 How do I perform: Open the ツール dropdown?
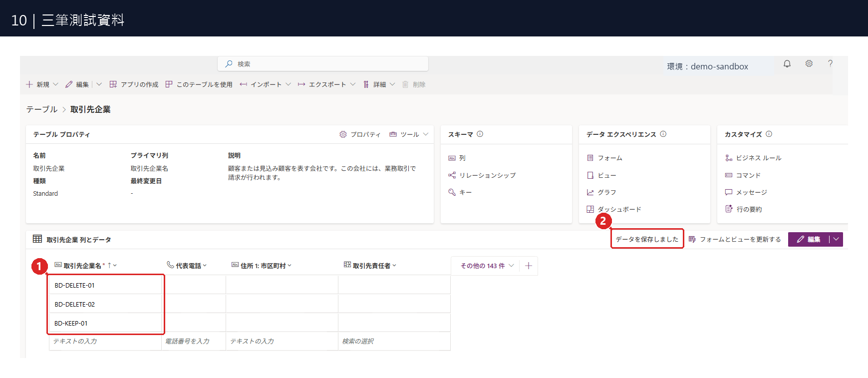click(x=409, y=134)
